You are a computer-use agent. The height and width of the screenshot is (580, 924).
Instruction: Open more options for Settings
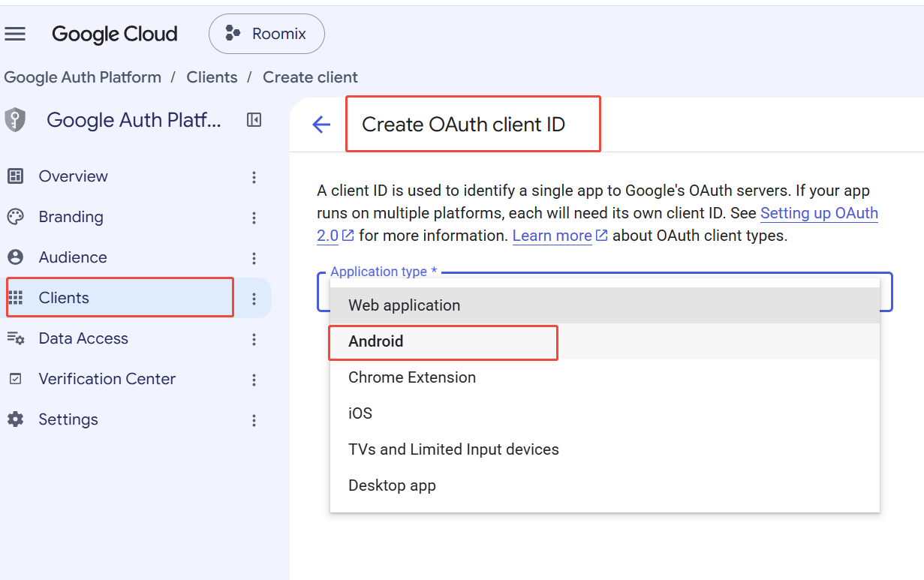pyautogui.click(x=254, y=420)
